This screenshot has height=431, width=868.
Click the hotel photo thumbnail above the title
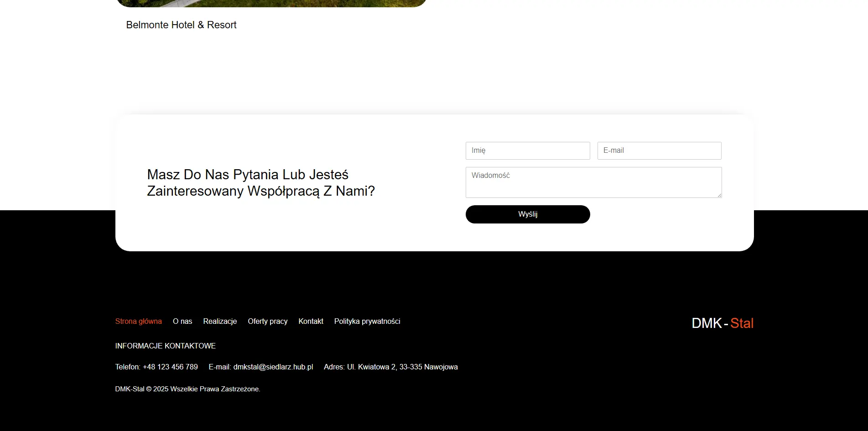(271, 3)
